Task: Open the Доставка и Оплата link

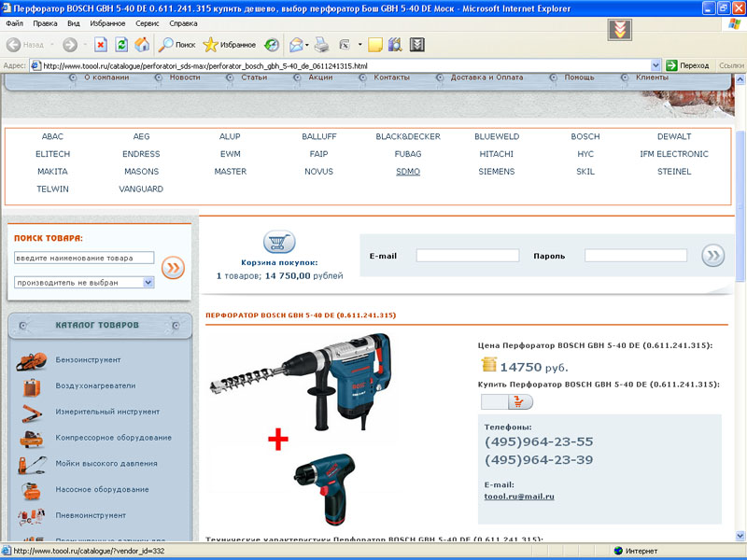Action: click(486, 77)
